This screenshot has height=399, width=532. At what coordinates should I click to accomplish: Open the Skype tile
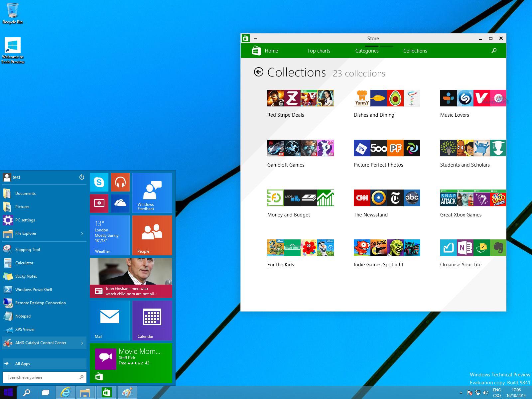coord(99,182)
